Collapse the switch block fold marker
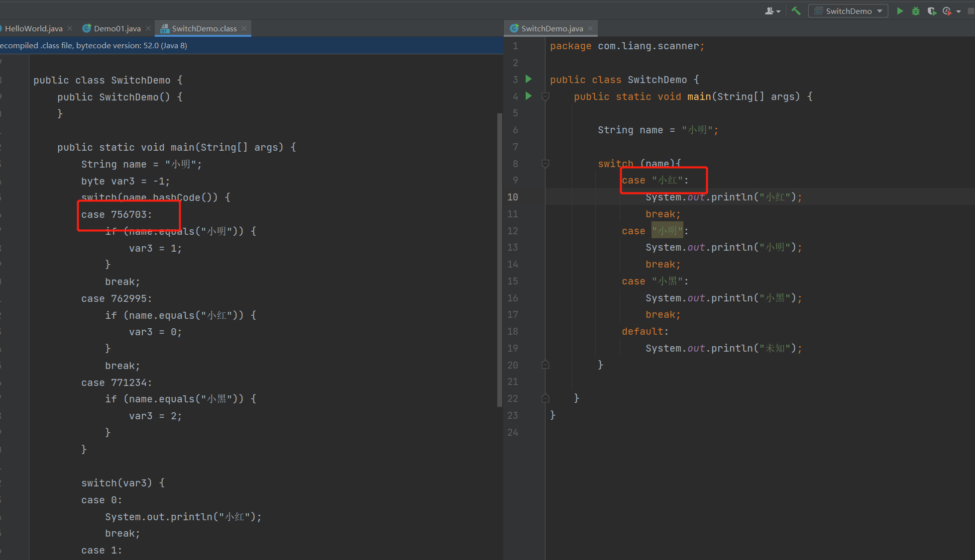The width and height of the screenshot is (975, 560). point(545,163)
